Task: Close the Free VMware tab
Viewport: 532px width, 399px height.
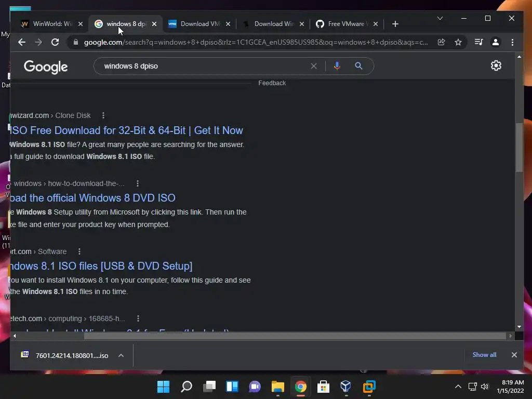Action: coord(376,24)
